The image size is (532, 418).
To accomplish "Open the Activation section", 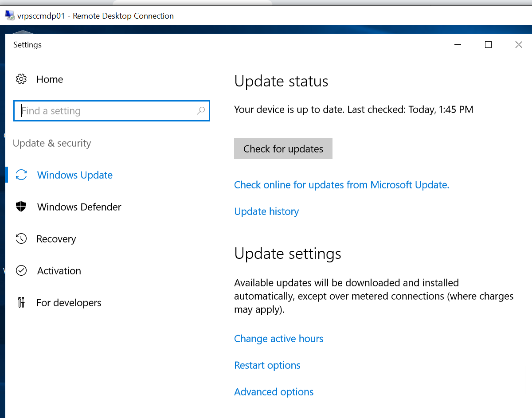I will tap(59, 271).
